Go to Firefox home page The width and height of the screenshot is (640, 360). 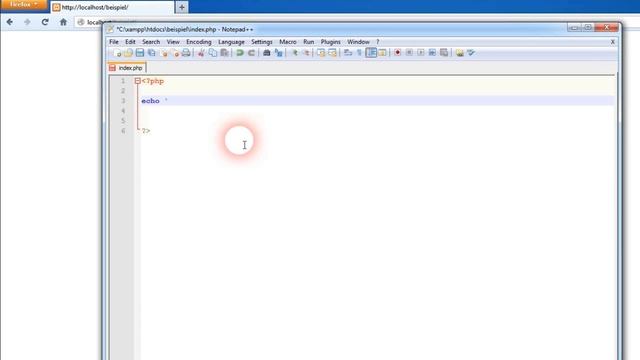coord(63,22)
